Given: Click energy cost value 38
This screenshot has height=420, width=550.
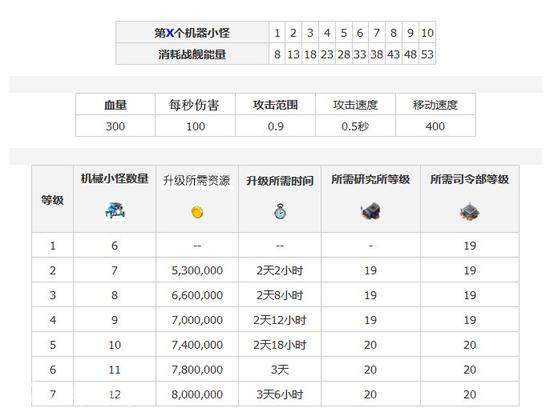Looking at the screenshot, I should click(377, 54).
